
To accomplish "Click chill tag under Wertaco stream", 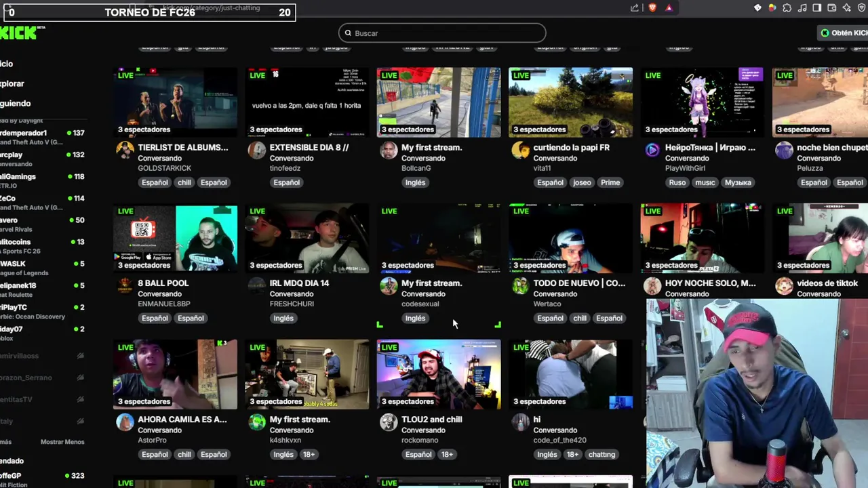I will point(580,318).
